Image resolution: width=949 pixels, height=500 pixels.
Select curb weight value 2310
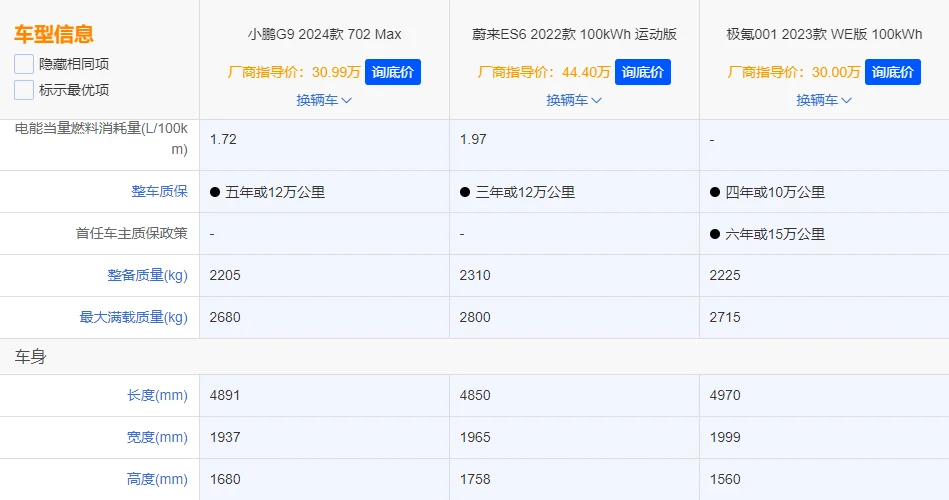click(475, 275)
